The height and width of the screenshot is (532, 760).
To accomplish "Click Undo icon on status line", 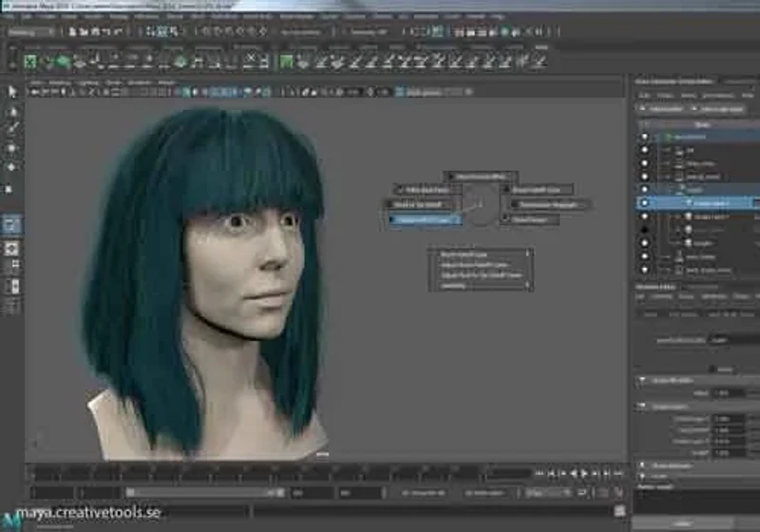I will pos(106,32).
